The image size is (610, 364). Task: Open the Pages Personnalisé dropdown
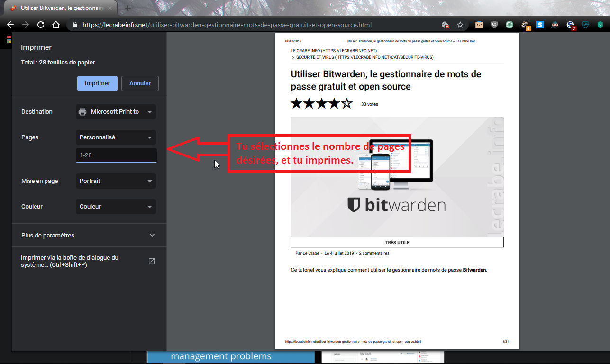tap(116, 137)
